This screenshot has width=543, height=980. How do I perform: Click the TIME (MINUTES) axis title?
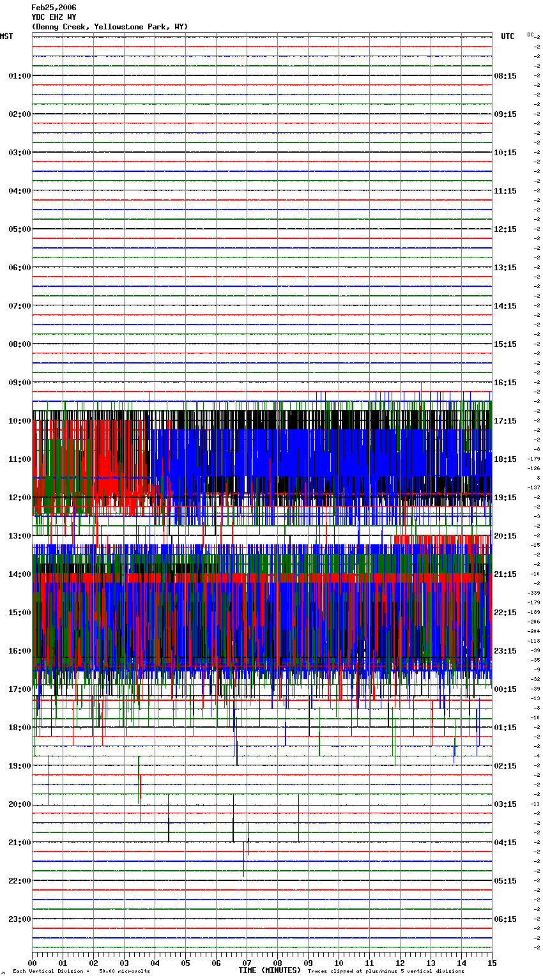(x=270, y=970)
